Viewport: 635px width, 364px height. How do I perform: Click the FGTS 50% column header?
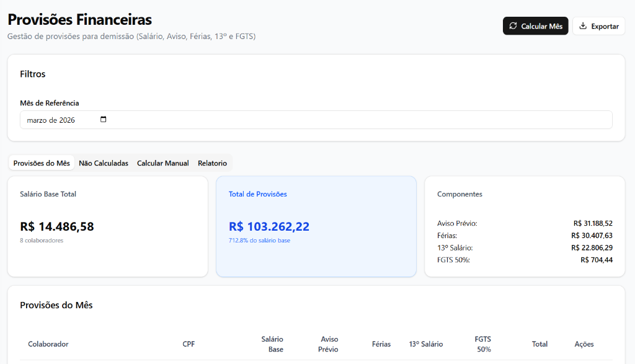[x=482, y=344]
